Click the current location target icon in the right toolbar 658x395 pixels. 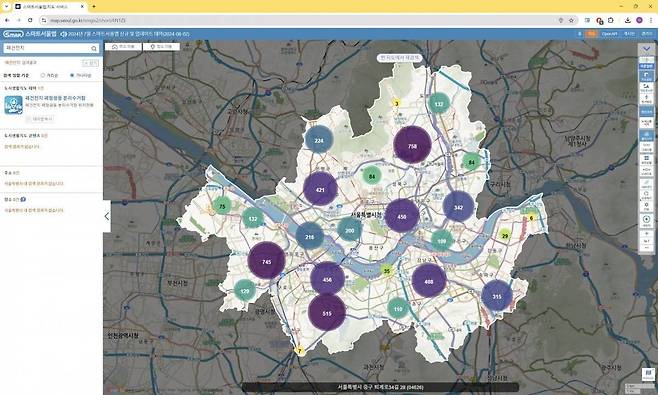tap(646, 219)
